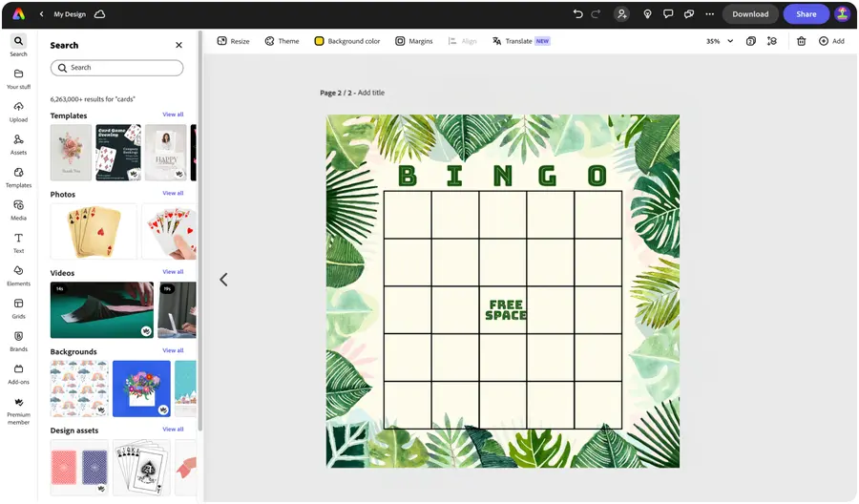The width and height of the screenshot is (859, 504).
Task: View all Photos results
Action: [x=173, y=194]
